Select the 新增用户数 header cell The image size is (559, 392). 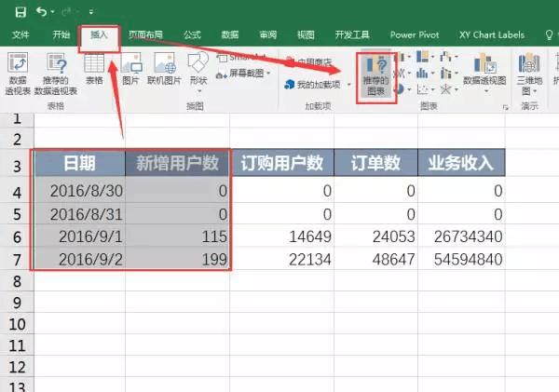coord(178,163)
